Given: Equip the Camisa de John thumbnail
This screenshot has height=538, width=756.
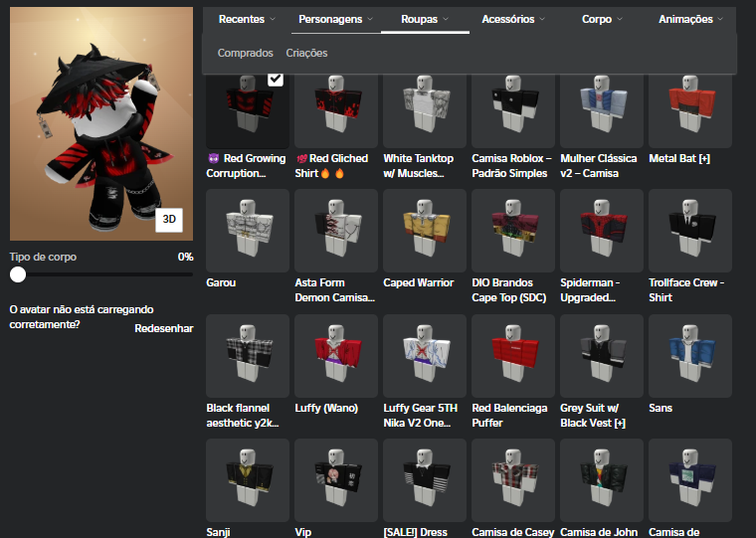Looking at the screenshot, I should (x=602, y=480).
